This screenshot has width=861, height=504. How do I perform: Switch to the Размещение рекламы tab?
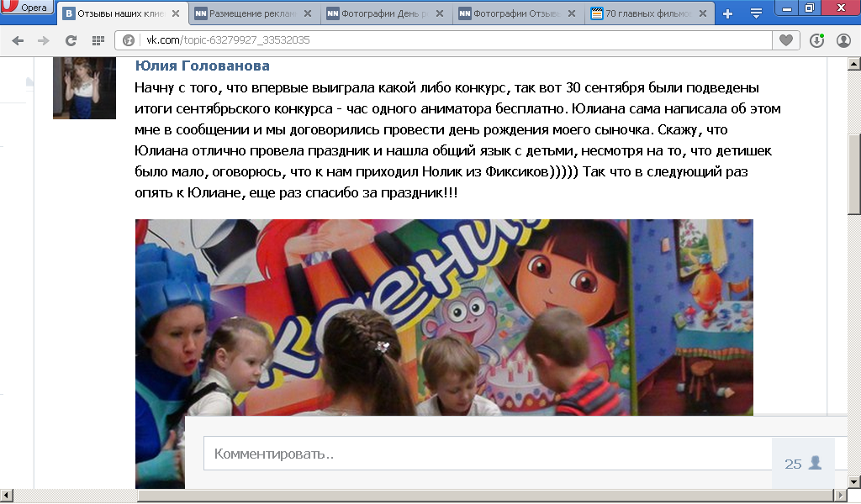tap(254, 13)
